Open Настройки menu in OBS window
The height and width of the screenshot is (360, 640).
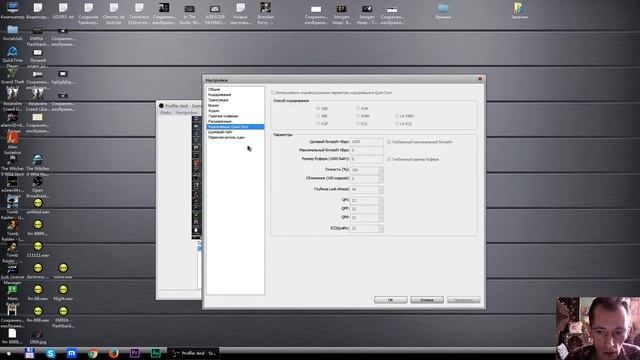[x=187, y=113]
